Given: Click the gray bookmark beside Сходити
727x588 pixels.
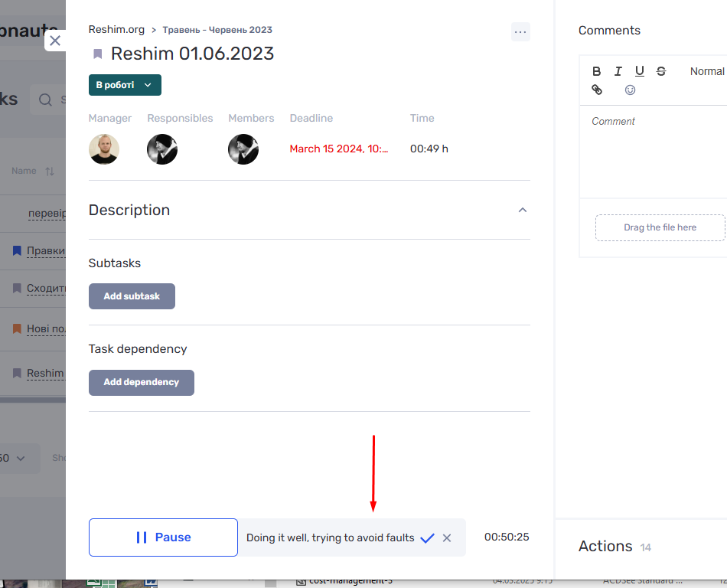Looking at the screenshot, I should (17, 289).
